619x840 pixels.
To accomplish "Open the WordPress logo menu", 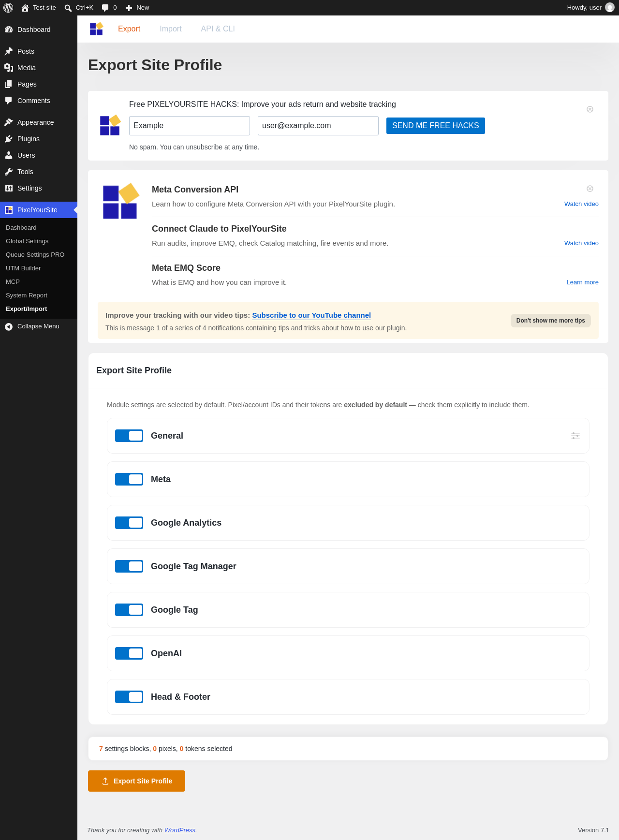I will (x=8, y=8).
